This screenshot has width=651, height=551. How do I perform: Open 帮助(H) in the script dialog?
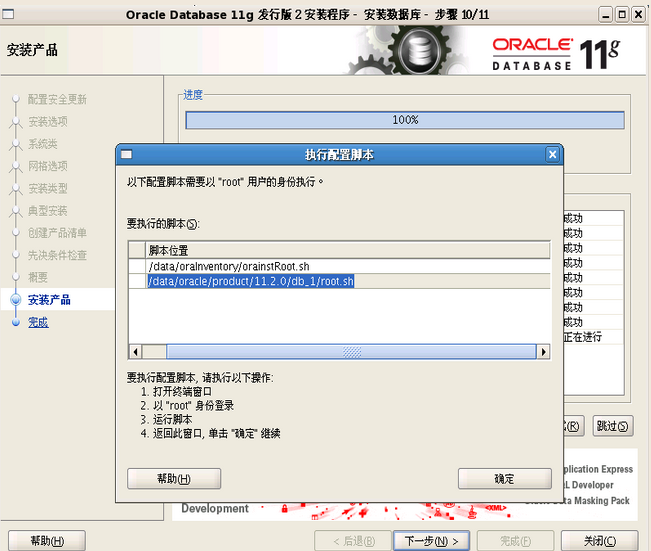[x=174, y=479]
